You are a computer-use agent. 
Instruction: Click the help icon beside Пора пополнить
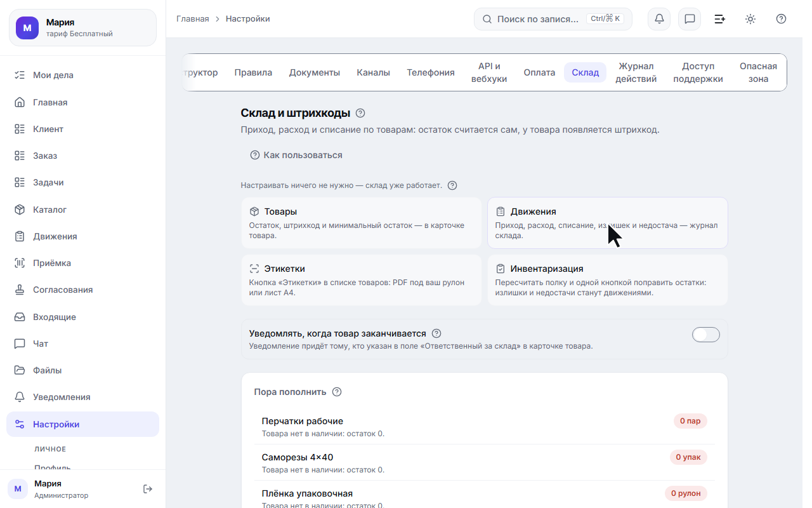click(x=337, y=392)
